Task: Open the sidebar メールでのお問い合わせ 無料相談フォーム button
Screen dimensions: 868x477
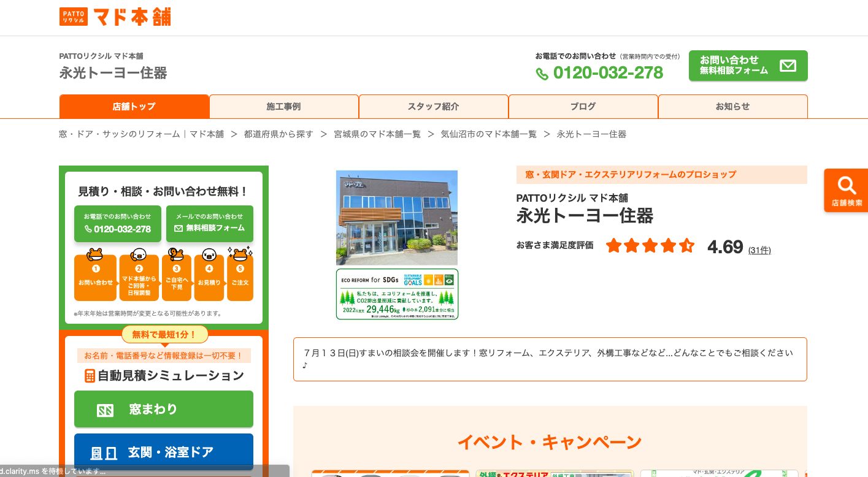Action: tap(210, 223)
